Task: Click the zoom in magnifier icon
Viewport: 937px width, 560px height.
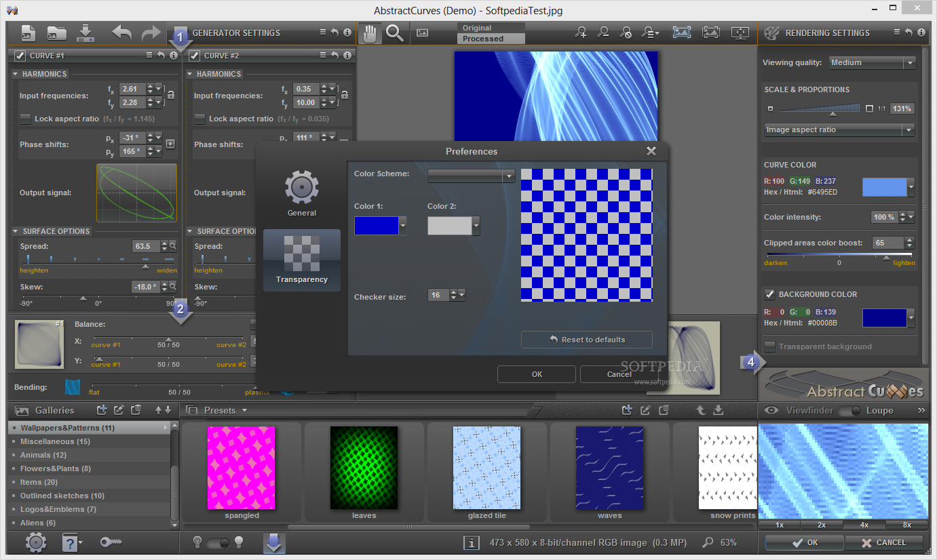Action: tap(581, 32)
